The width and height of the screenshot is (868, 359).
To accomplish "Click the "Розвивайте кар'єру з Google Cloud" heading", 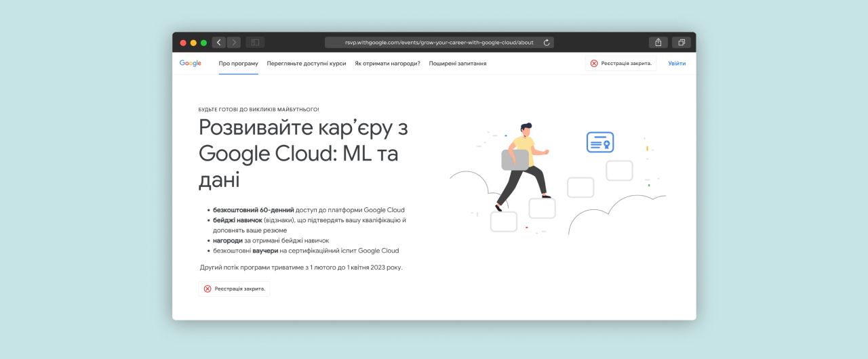I will [303, 154].
